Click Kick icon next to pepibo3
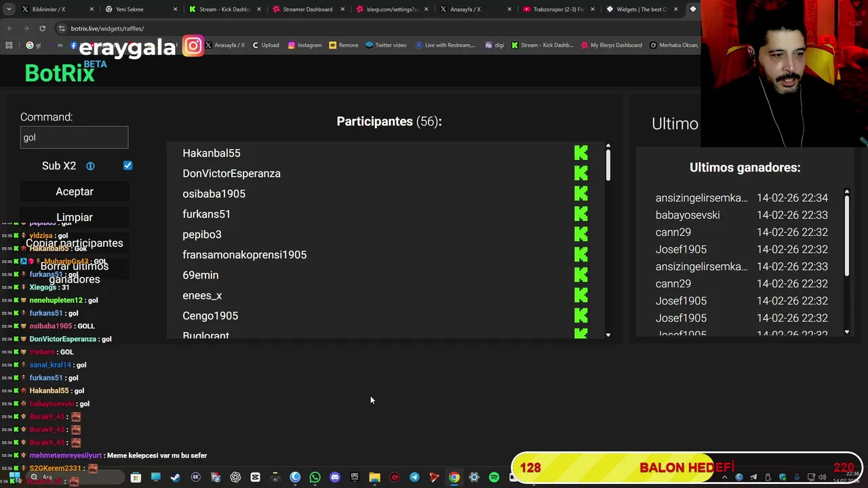This screenshot has width=868, height=488. 581,235
